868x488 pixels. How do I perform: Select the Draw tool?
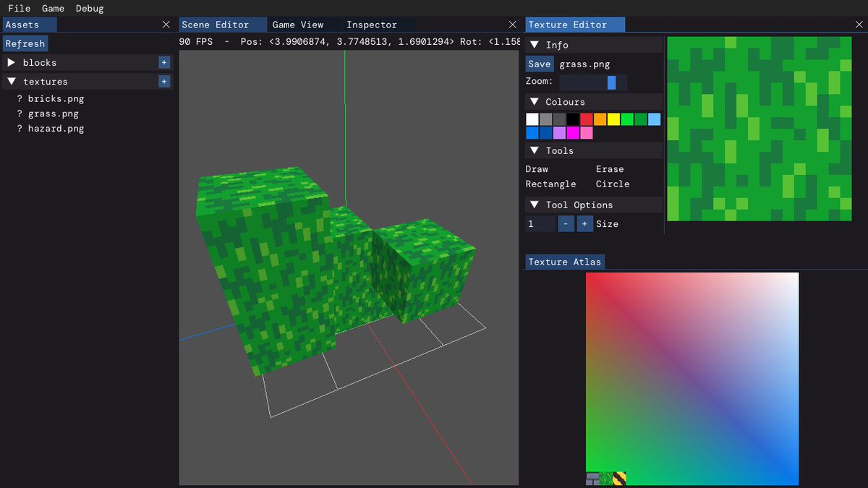(x=537, y=169)
